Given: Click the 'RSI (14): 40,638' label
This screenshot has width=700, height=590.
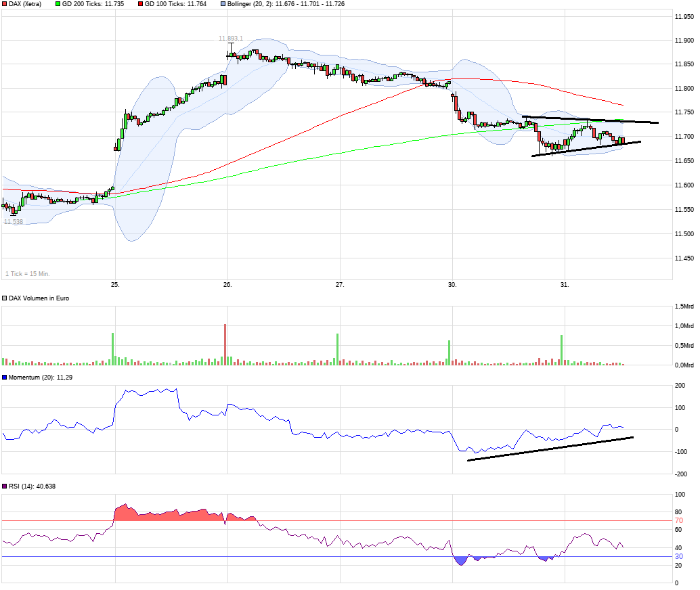Looking at the screenshot, I should [x=32, y=486].
